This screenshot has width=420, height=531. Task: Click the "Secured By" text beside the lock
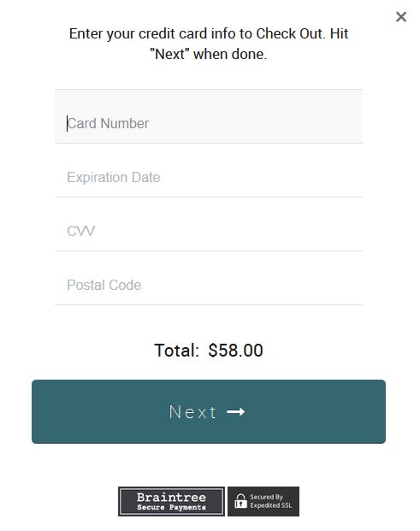pyautogui.click(x=266, y=497)
